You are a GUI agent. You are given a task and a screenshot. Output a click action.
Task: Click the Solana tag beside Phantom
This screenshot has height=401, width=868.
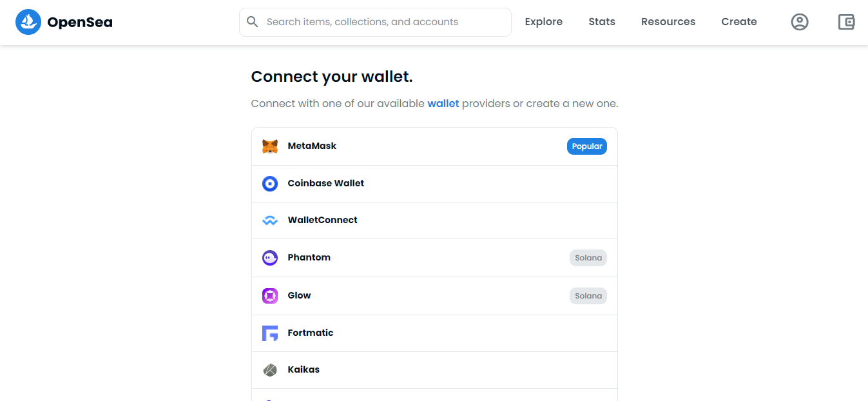coord(588,258)
